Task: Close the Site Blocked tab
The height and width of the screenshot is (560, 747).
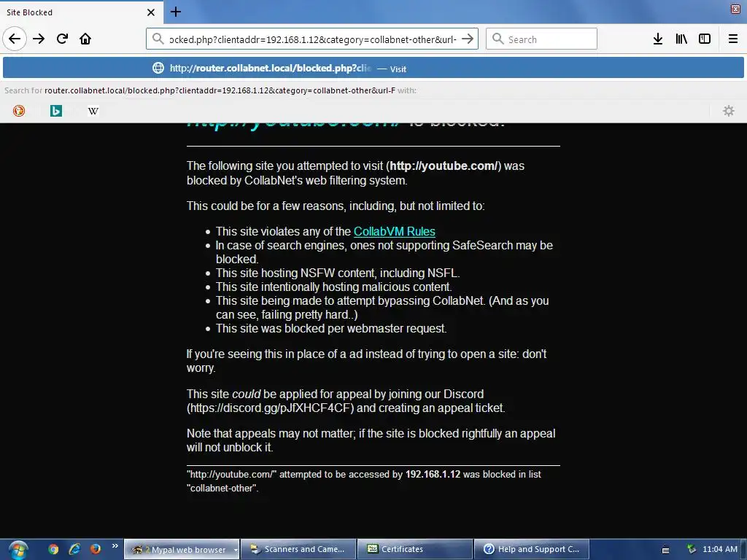Action: coord(150,12)
